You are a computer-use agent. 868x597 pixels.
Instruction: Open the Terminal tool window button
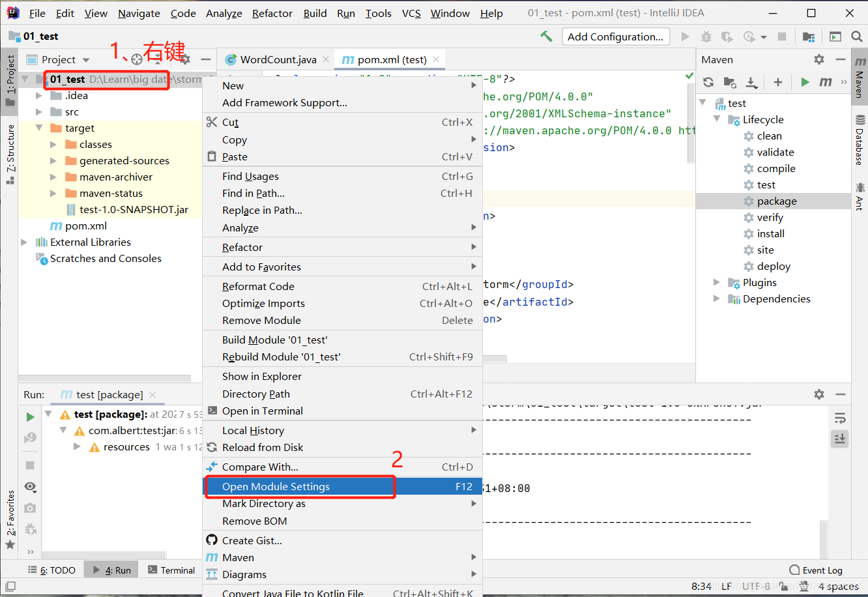tap(171, 570)
